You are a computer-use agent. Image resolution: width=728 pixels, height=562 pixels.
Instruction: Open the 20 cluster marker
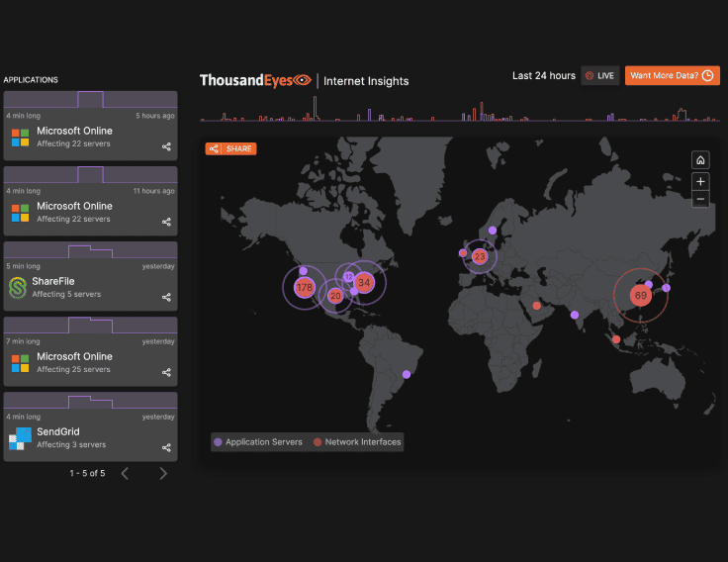point(335,296)
